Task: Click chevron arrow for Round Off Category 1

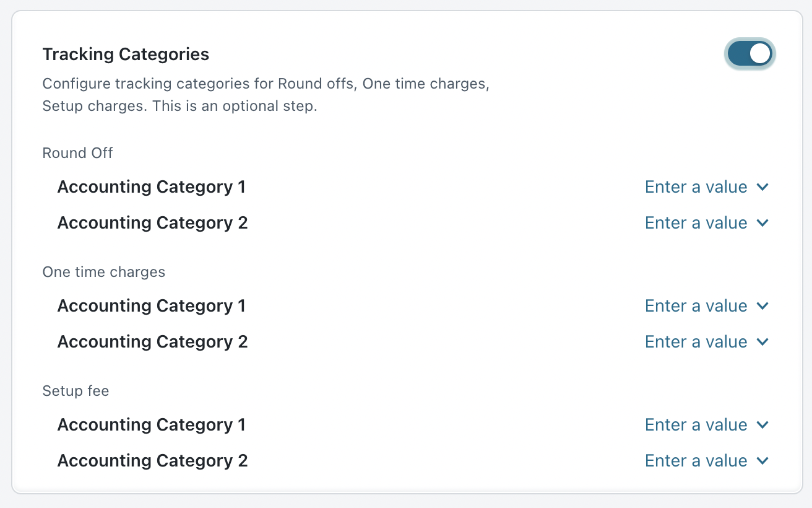Action: [x=762, y=187]
